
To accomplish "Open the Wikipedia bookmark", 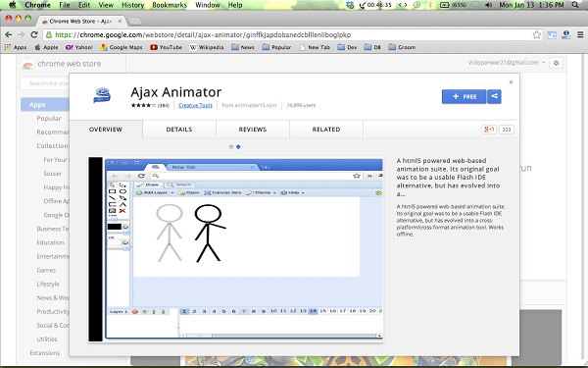I will 207,47.
